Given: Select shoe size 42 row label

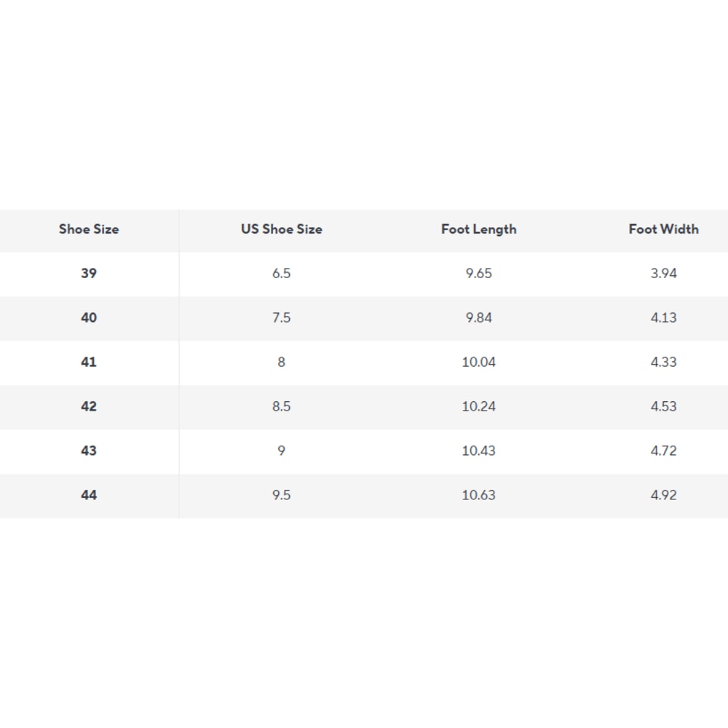Looking at the screenshot, I should (x=89, y=407).
